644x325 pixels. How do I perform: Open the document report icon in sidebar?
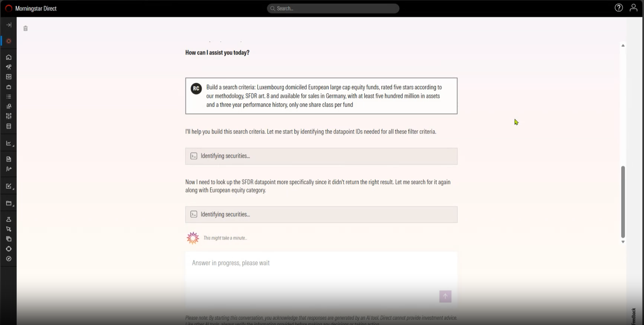point(9,159)
